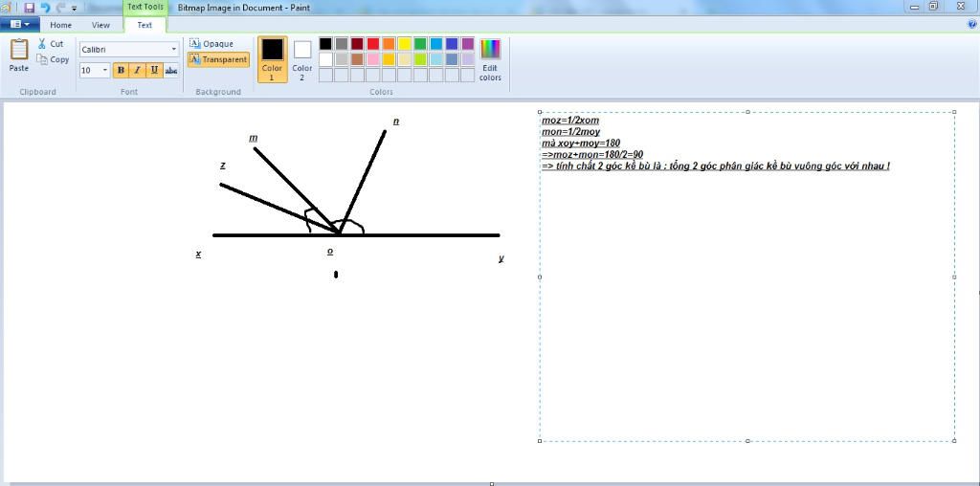Click the line endpoint label 'x'
This screenshot has height=486, width=980.
[198, 254]
